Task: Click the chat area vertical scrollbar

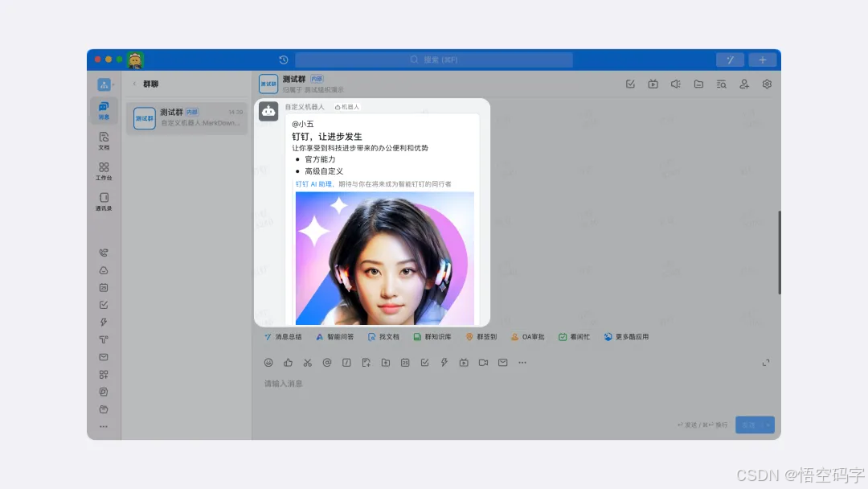Action: [x=780, y=253]
